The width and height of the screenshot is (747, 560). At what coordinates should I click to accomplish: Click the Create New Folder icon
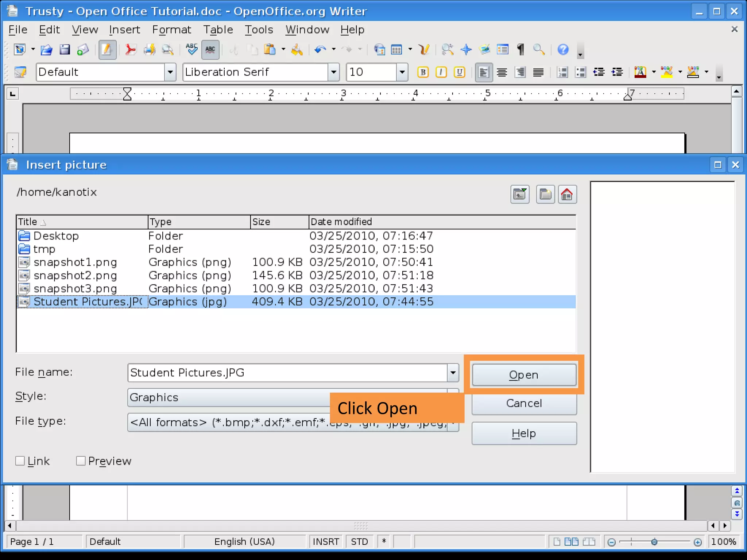545,194
